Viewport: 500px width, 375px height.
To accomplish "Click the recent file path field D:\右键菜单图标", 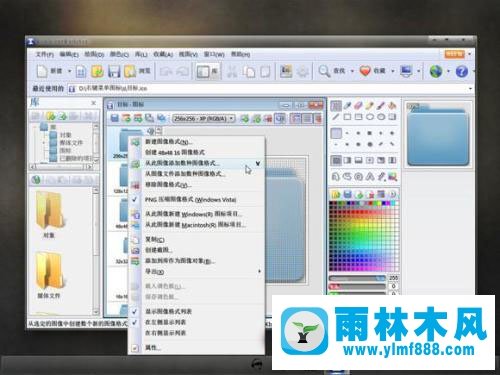I will [269, 88].
